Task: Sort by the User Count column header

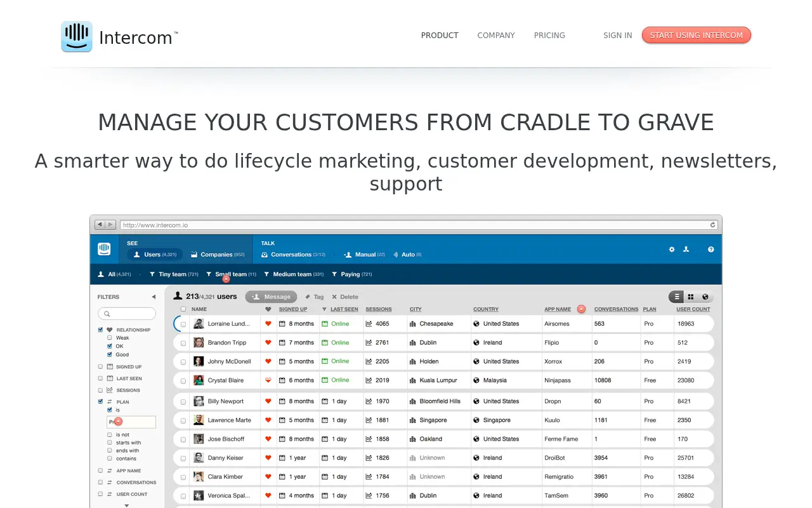Action: pos(693,309)
